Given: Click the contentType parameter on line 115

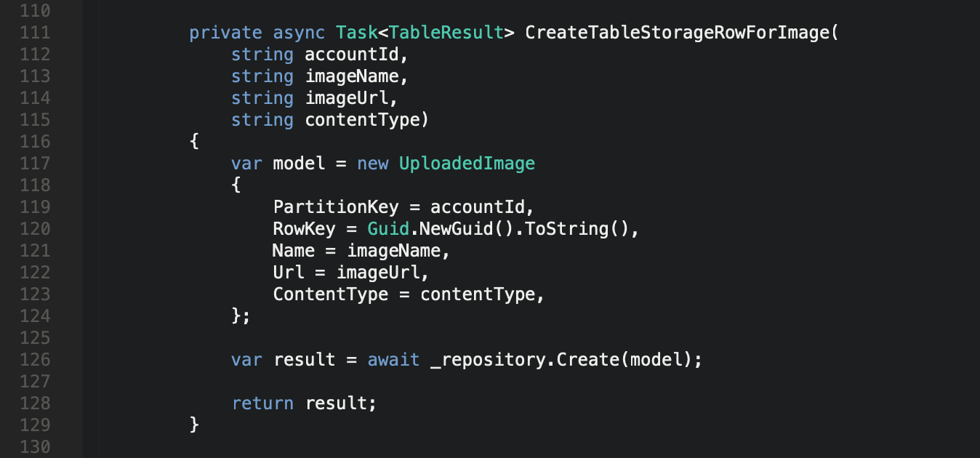Looking at the screenshot, I should (362, 120).
